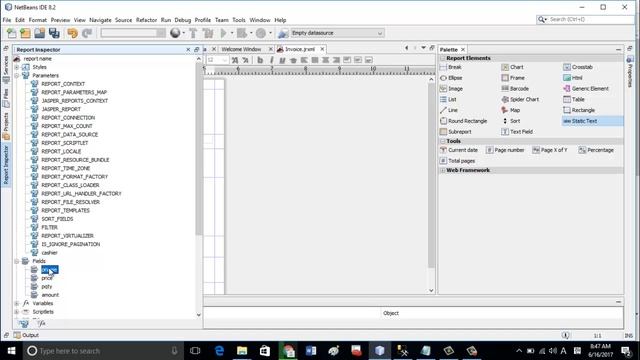Click the Redo toolbar icon
This screenshot has height=360, width=640.
[87, 33]
